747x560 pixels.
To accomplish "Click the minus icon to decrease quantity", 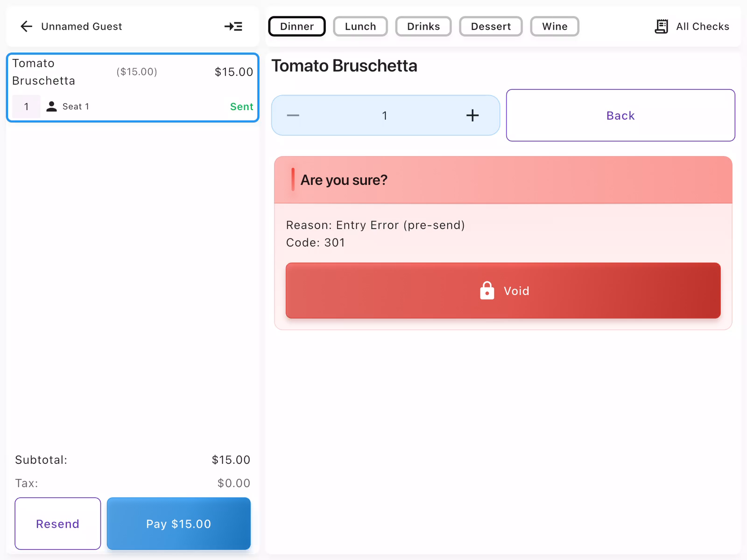I will click(x=293, y=116).
